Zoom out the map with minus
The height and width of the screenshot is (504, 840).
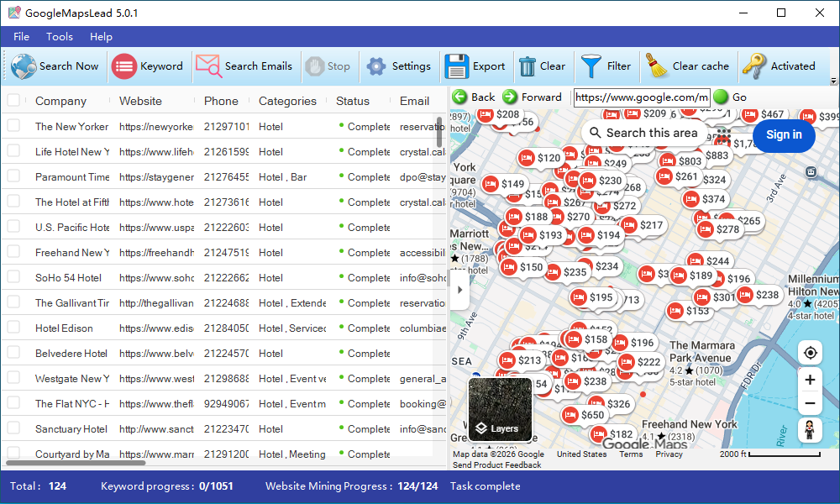click(810, 403)
